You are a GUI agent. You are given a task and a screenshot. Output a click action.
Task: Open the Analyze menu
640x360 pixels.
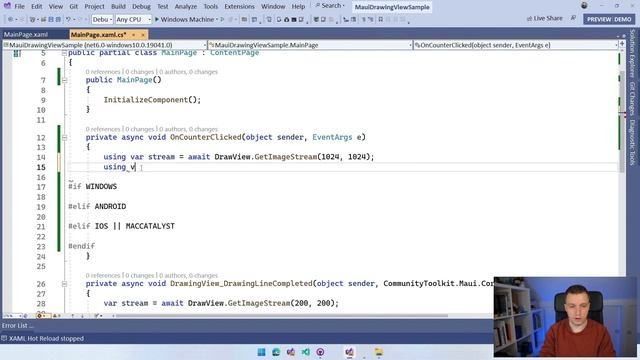[x=186, y=6]
